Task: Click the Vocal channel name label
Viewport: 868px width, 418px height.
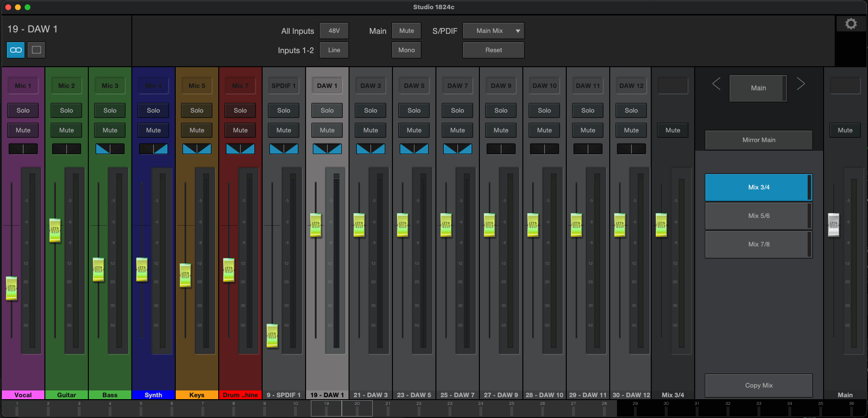Action: point(23,395)
